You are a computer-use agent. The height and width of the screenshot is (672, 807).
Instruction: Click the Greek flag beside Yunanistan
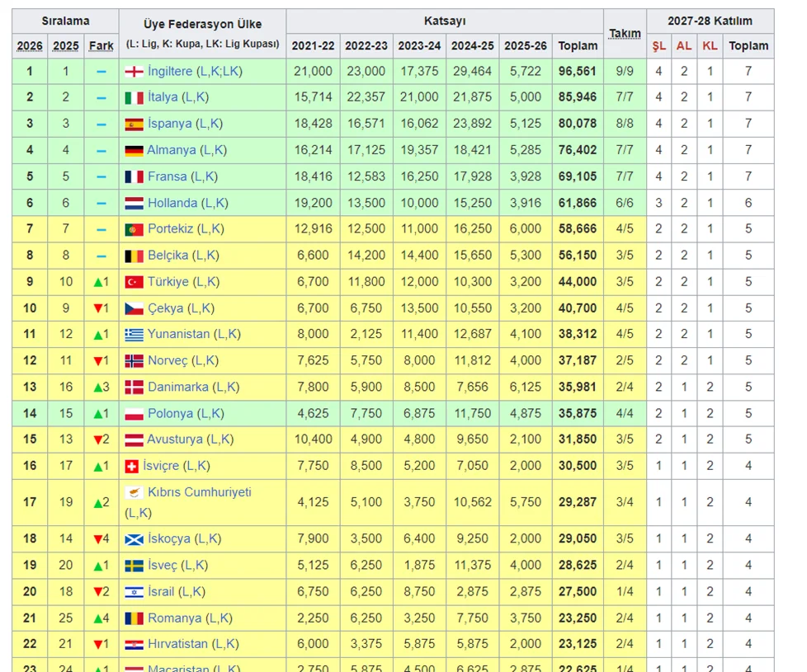coord(134,335)
